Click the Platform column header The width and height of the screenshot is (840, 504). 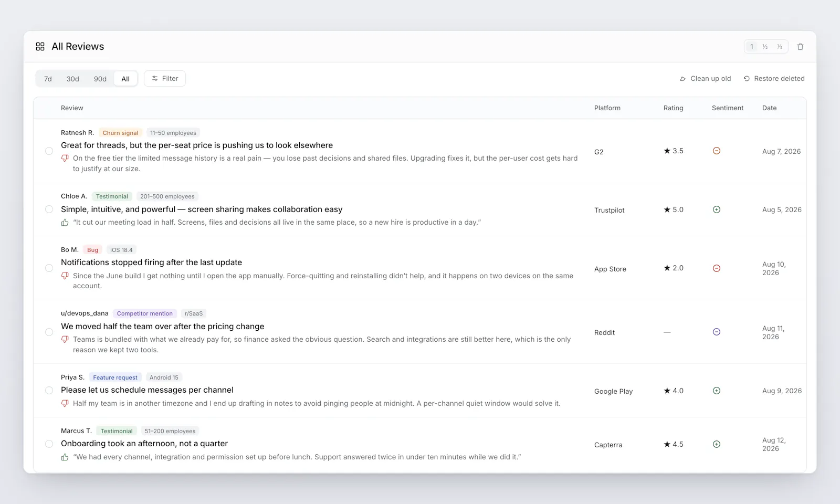pos(607,108)
